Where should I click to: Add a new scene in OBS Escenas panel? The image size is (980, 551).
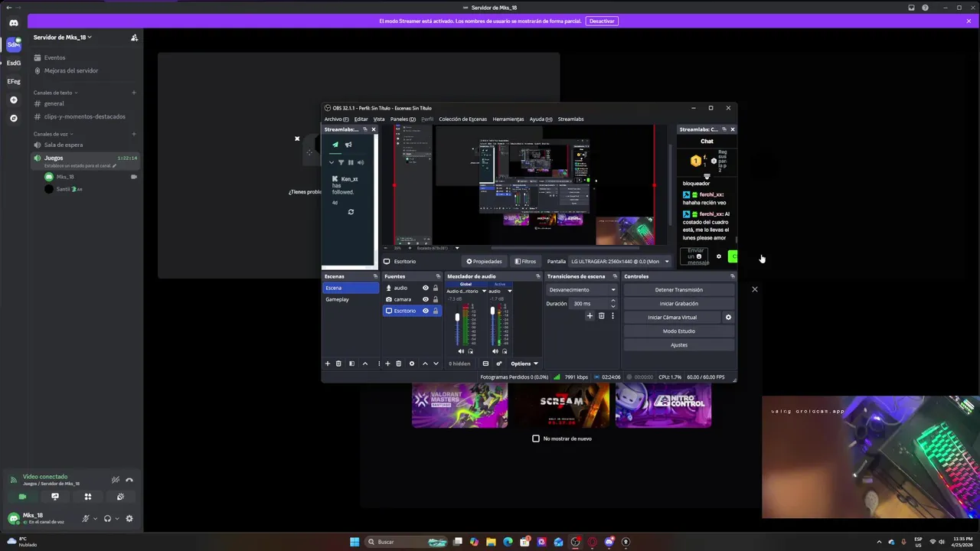328,364
